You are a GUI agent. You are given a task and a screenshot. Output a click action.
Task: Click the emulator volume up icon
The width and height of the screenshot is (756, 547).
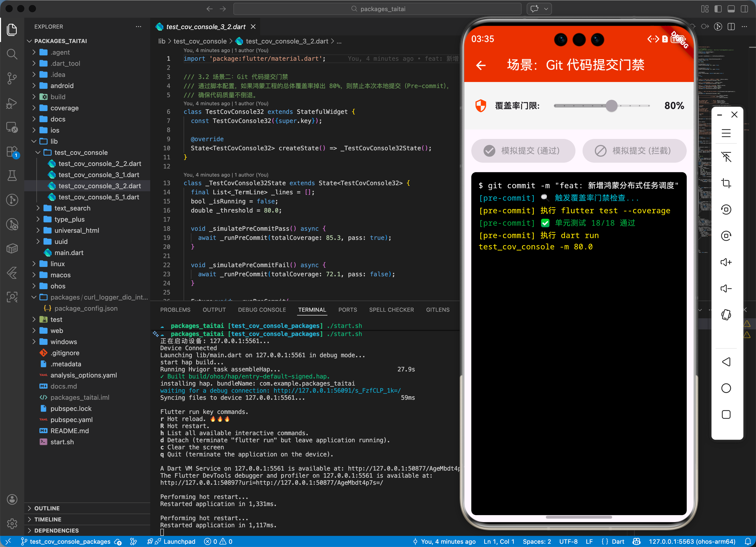(726, 262)
